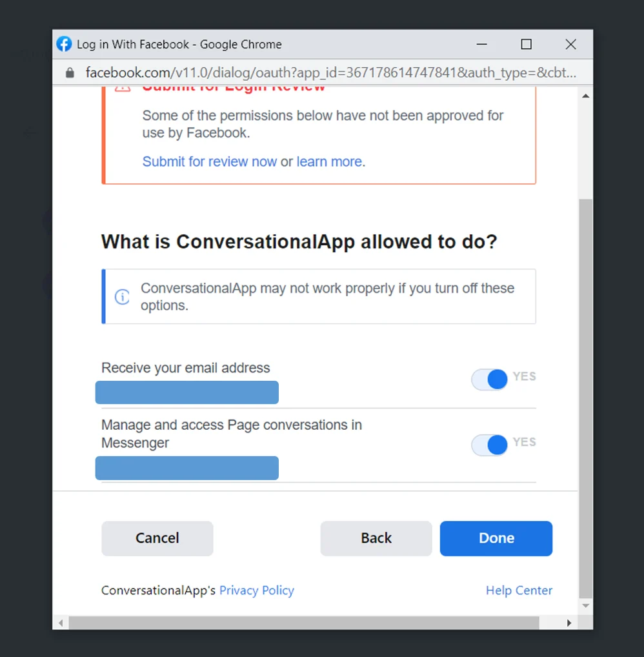
Task: Open the Submit for review now link
Action: [209, 161]
